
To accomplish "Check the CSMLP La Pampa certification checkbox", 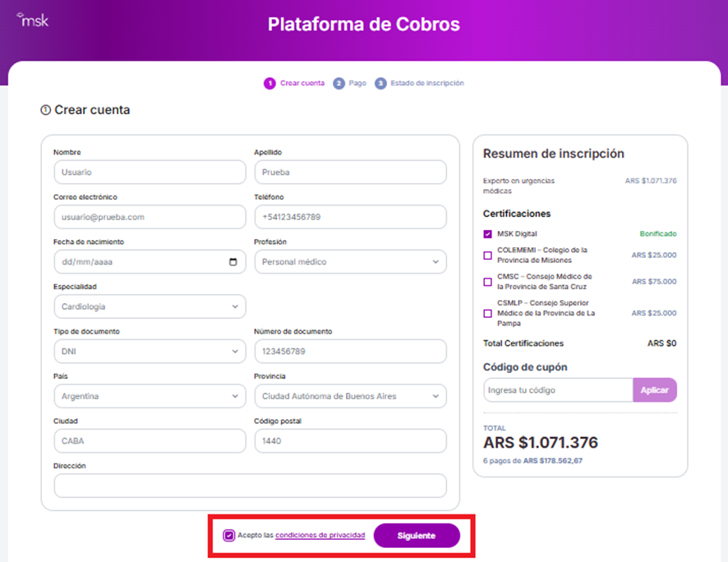I will click(x=487, y=313).
